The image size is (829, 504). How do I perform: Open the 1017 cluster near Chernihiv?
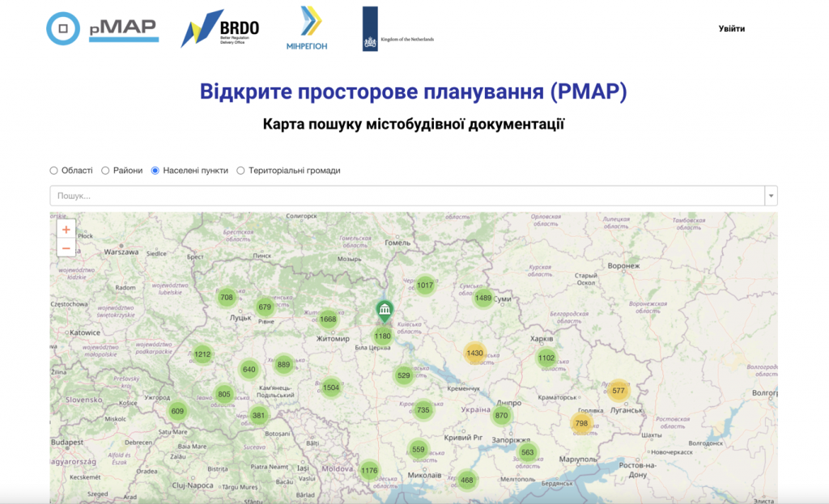click(x=424, y=285)
